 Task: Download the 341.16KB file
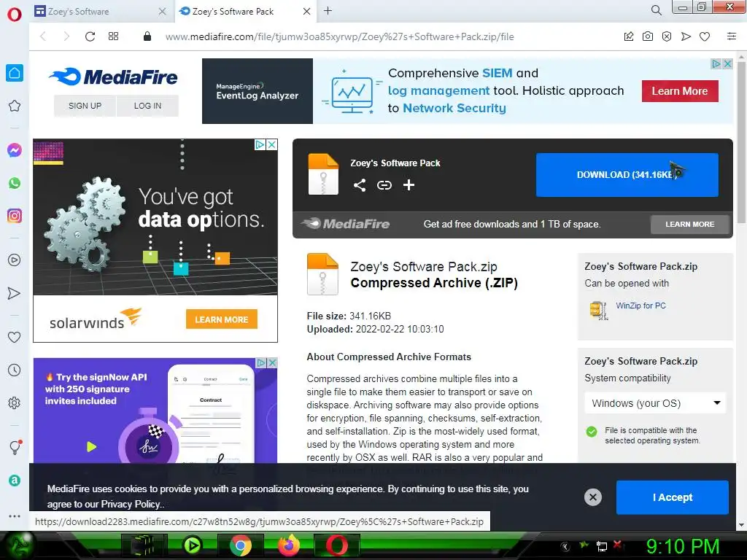pos(627,175)
